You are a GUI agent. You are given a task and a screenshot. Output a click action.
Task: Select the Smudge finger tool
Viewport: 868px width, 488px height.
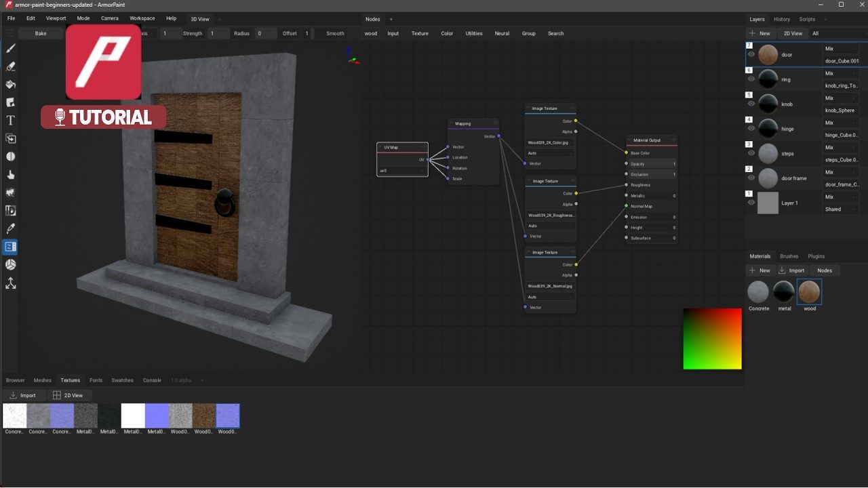point(10,175)
